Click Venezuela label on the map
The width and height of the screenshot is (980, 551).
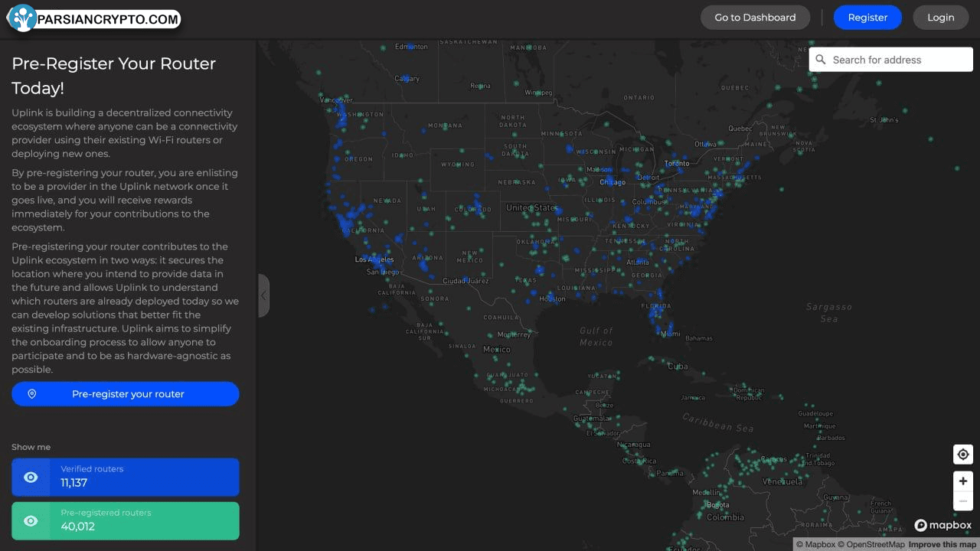click(x=782, y=481)
